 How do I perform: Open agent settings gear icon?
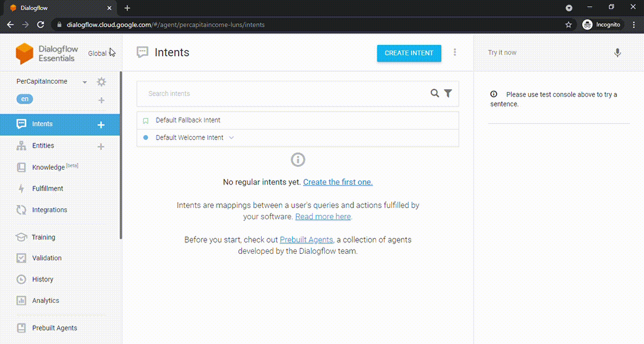(101, 82)
